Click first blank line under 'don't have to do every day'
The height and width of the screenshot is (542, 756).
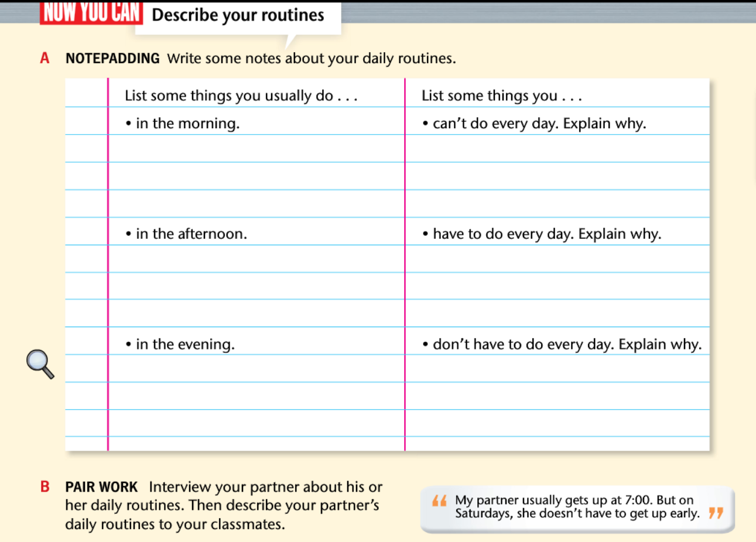pyautogui.click(x=557, y=369)
